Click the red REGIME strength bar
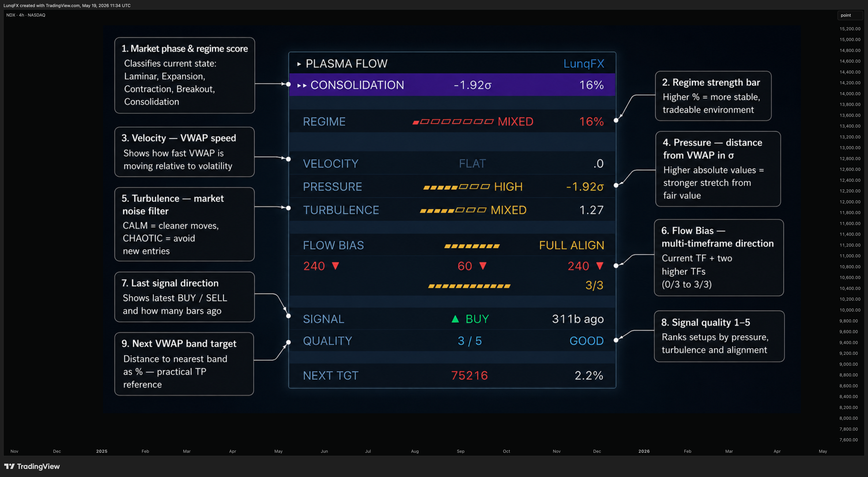 453,122
